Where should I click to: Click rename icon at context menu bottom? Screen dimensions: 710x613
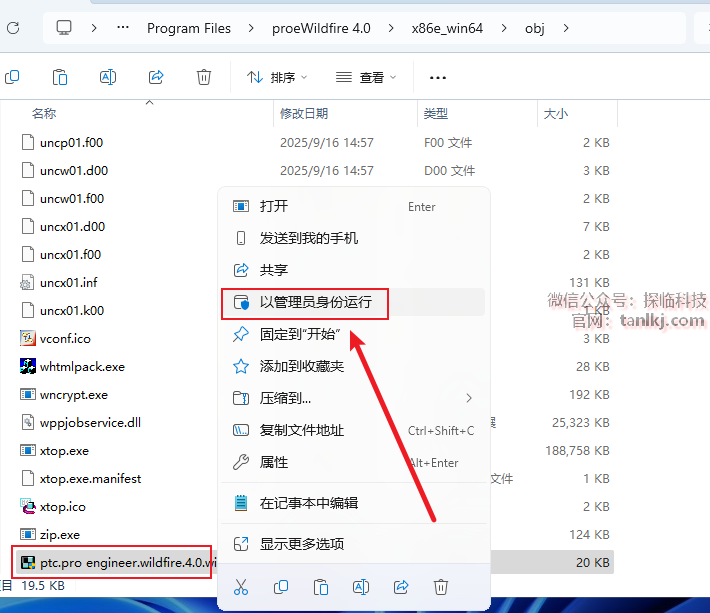point(361,587)
